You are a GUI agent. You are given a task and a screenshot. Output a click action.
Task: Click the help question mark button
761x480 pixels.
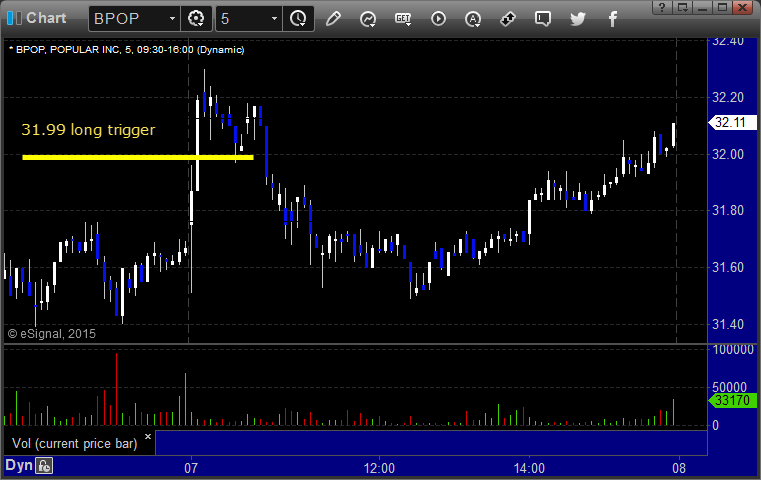(x=662, y=7)
